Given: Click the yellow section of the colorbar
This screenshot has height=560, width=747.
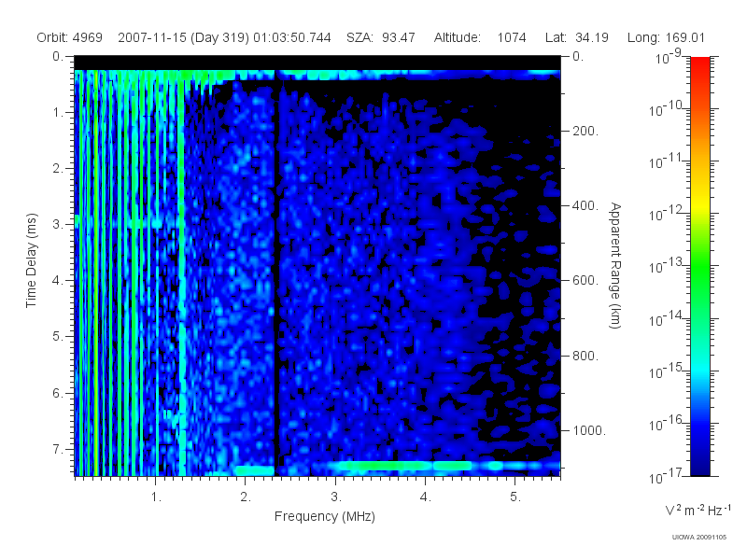Looking at the screenshot, I should [x=700, y=203].
